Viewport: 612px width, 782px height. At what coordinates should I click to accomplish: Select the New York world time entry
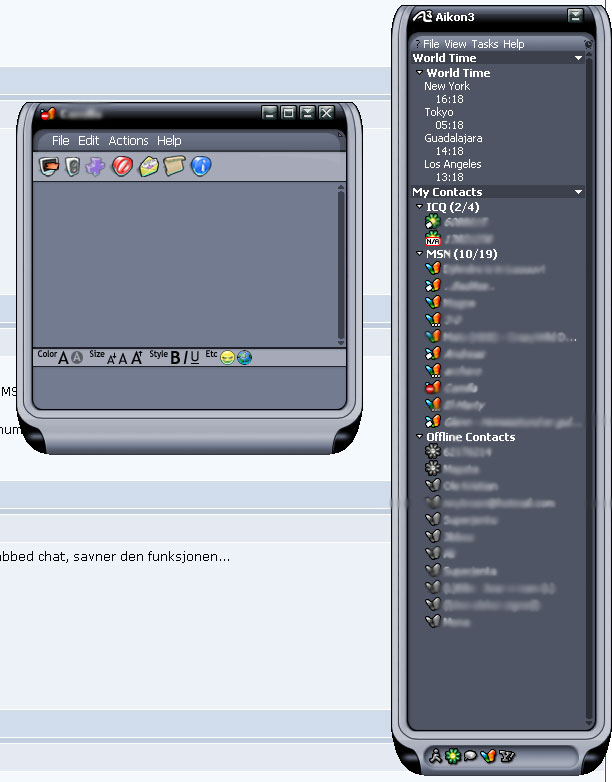[x=447, y=86]
